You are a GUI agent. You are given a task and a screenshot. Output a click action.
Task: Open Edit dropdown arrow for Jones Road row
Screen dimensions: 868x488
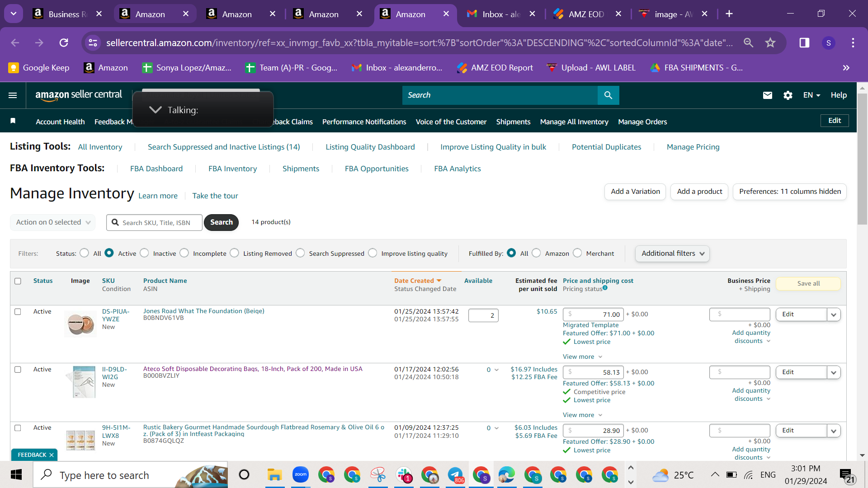(834, 314)
